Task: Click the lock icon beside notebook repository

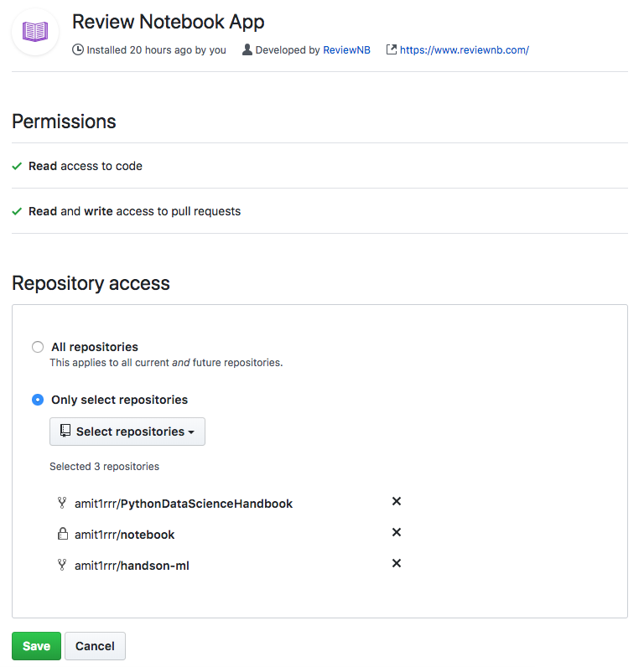Action: click(62, 534)
